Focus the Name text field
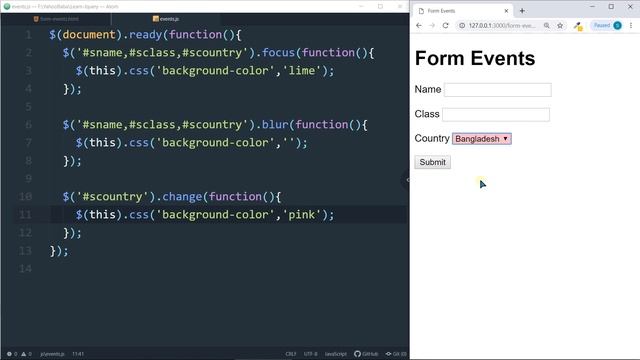Screen dimensions: 640x360 498,90
